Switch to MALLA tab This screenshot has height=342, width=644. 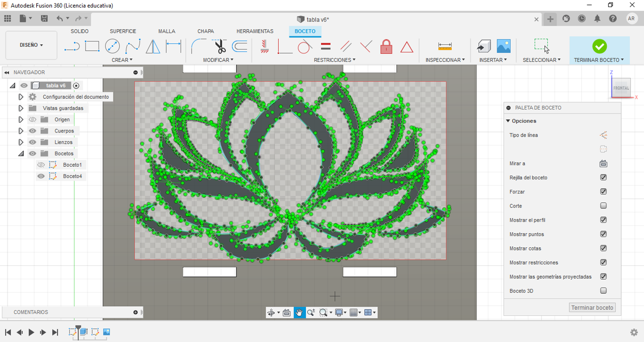tap(167, 31)
